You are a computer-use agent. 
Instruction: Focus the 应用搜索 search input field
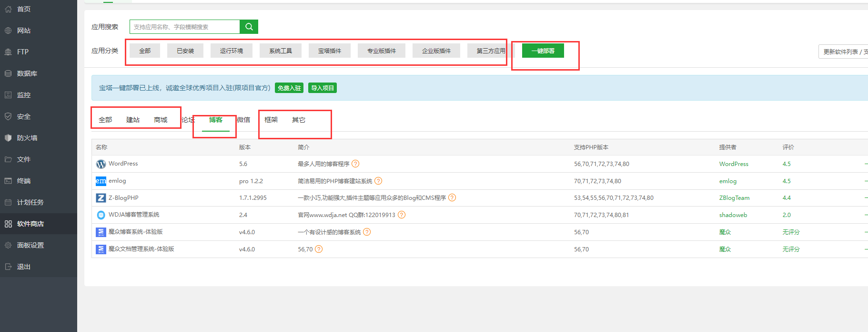click(x=185, y=27)
